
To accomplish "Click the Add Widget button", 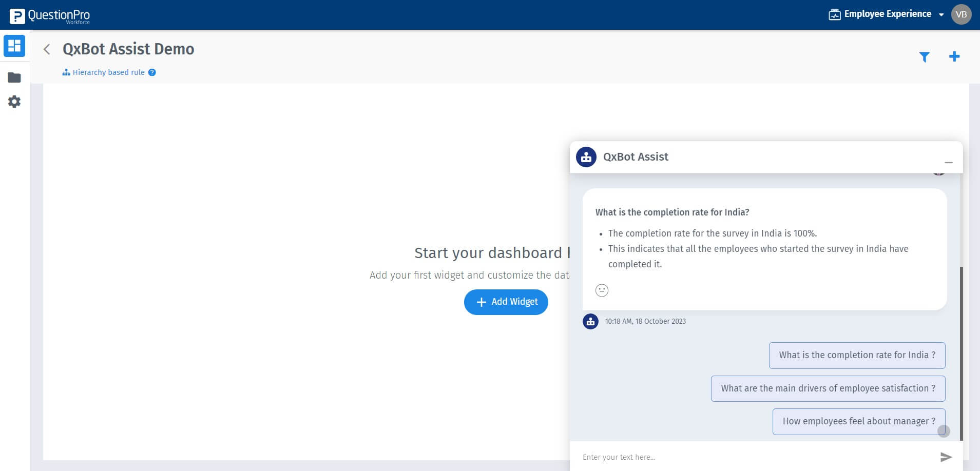I will pyautogui.click(x=506, y=302).
